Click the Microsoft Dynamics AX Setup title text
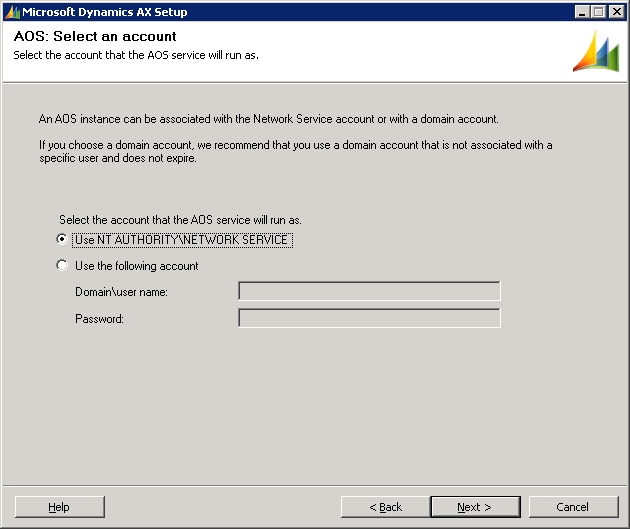 point(105,12)
